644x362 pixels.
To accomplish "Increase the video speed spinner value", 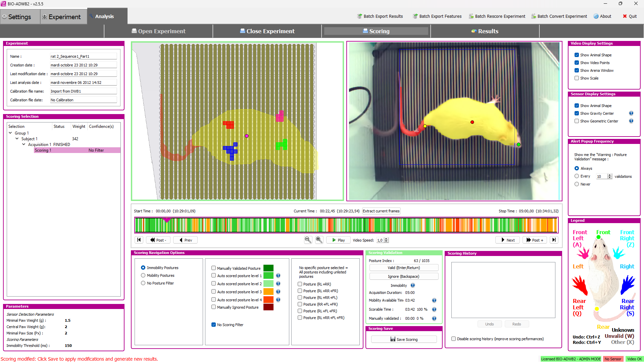I will tap(386, 239).
